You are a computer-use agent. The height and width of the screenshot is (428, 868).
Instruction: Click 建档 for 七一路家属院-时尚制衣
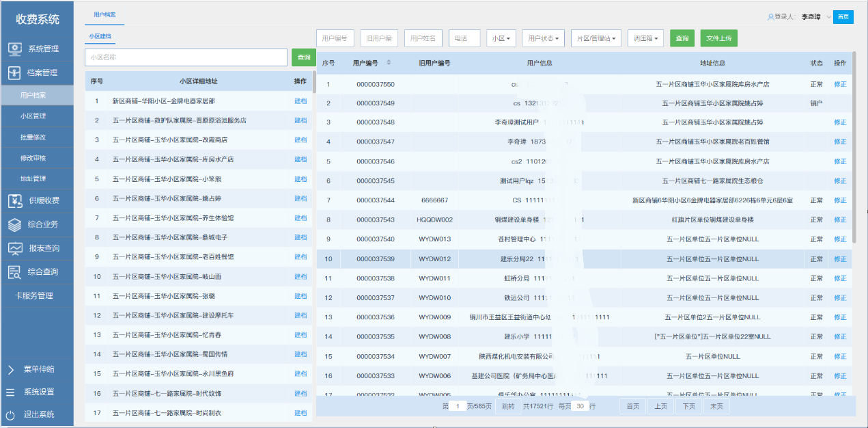(x=300, y=413)
